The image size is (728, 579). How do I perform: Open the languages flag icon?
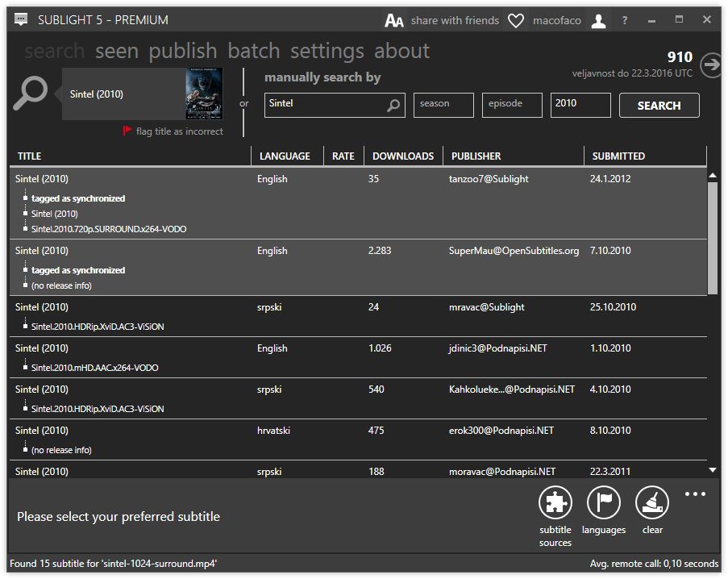pos(603,504)
